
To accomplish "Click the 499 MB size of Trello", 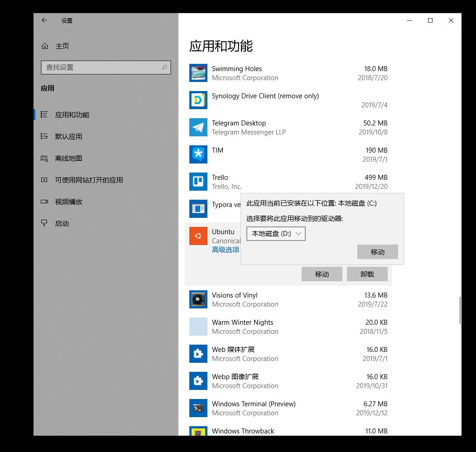I will pyautogui.click(x=376, y=177).
